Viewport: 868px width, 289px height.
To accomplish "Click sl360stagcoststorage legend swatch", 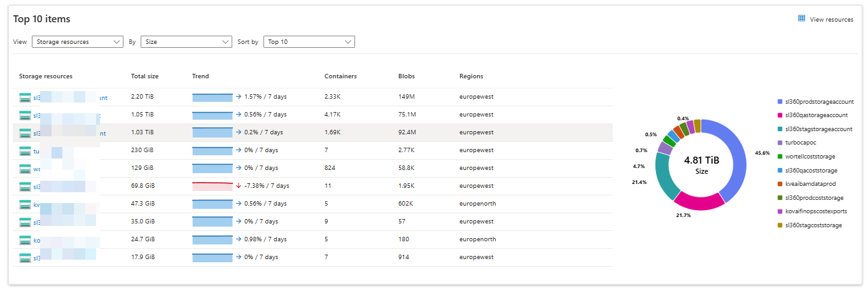I will [780, 225].
